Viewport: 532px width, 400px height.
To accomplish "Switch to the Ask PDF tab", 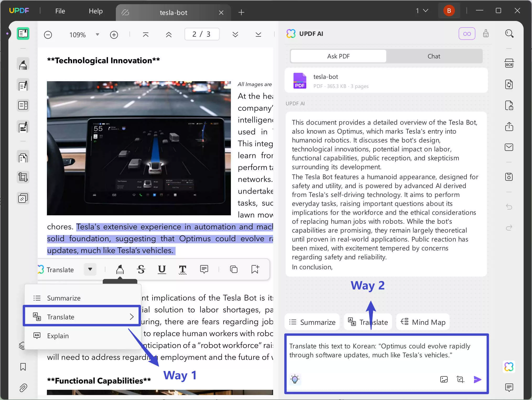I will coord(338,56).
